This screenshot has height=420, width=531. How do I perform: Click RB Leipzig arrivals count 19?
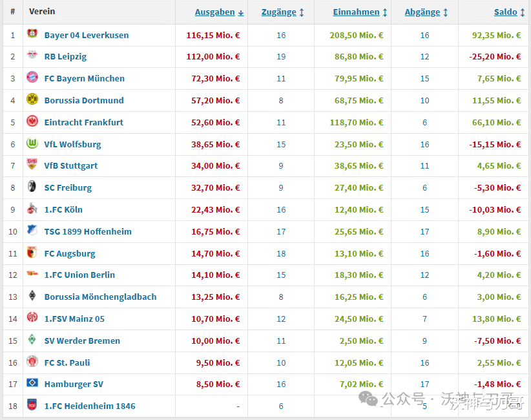[281, 57]
